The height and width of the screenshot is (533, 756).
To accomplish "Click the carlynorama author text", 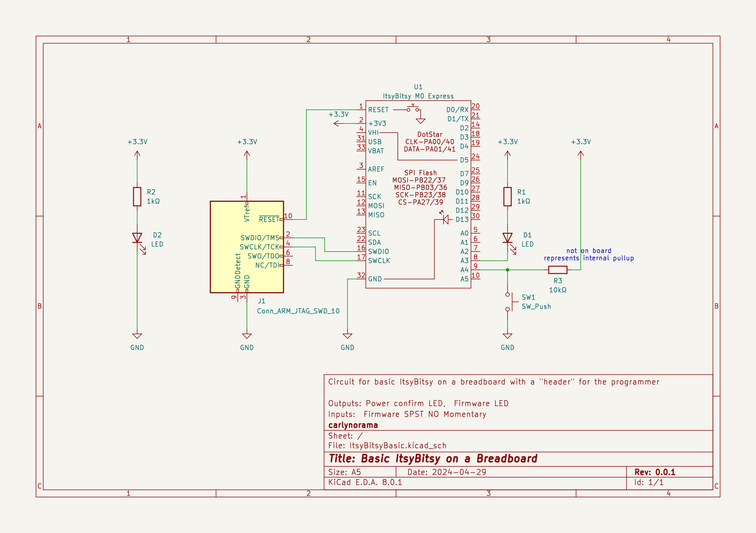I will pyautogui.click(x=353, y=425).
